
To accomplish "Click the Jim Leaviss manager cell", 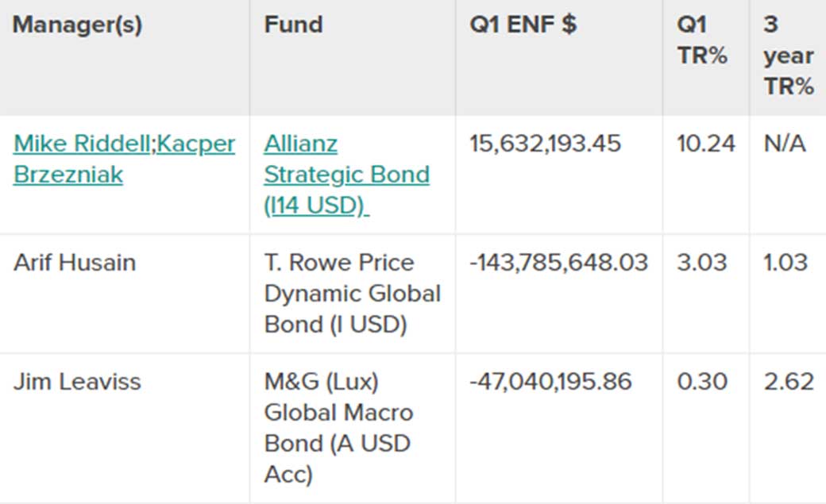I will coord(77,382).
